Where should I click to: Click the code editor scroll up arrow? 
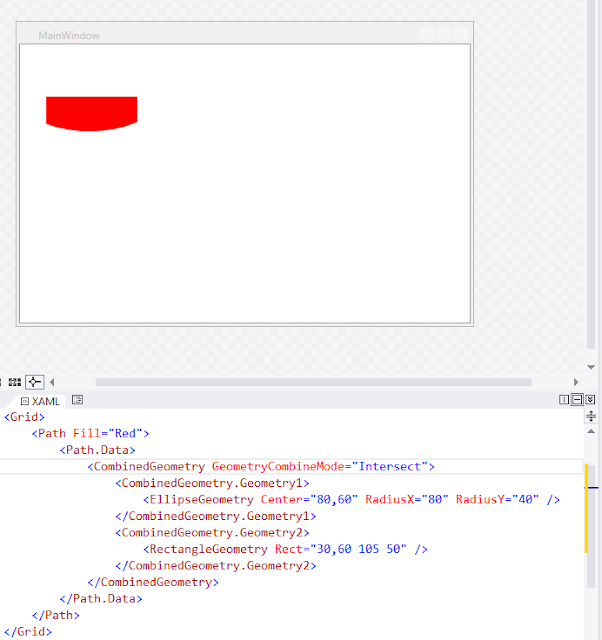[591, 431]
